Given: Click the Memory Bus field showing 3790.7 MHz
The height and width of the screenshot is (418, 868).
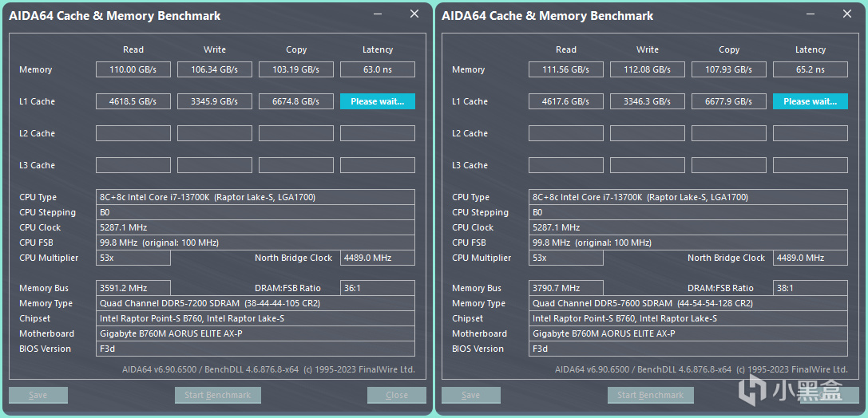Looking at the screenshot, I should pos(566,288).
